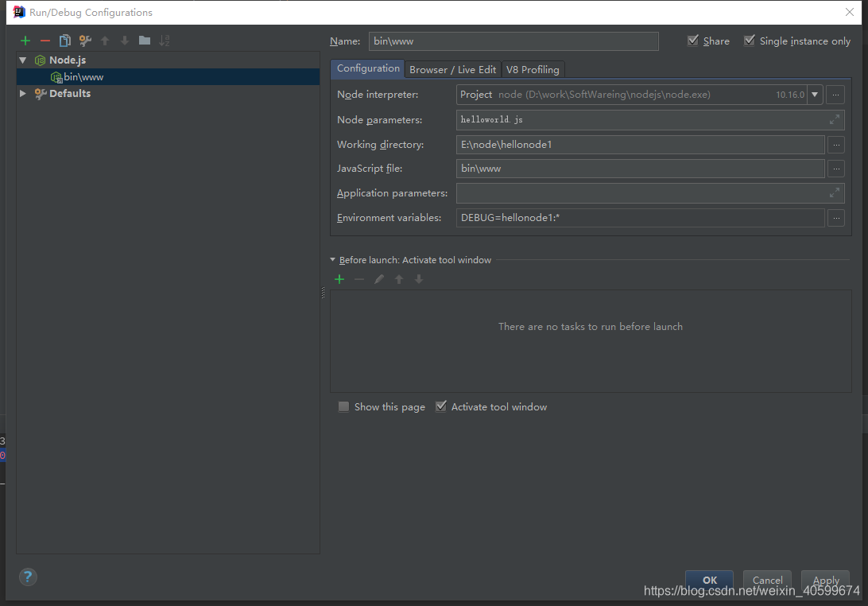Screen dimensions: 868x606
Task: Browse for the JavaScript file
Action: click(x=836, y=169)
